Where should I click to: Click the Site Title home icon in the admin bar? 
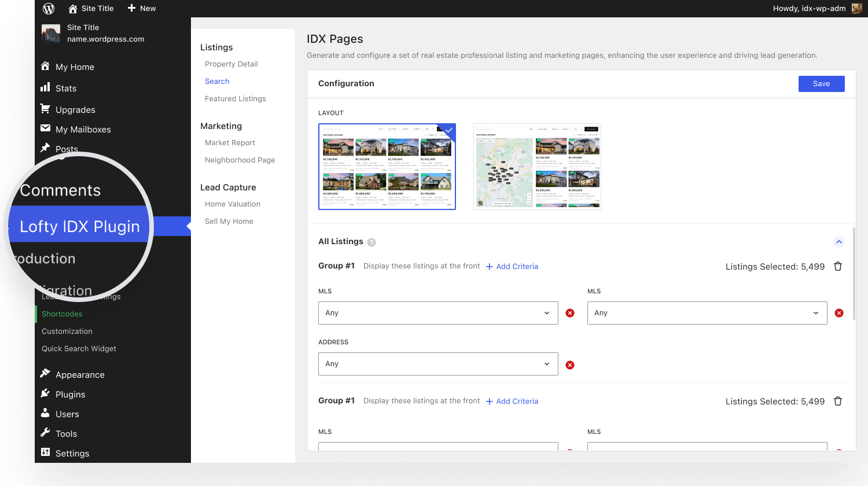[x=73, y=9]
